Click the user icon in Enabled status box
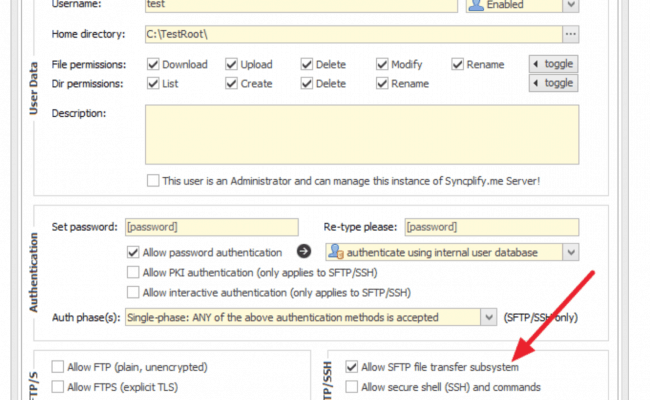This screenshot has width=650, height=400. tap(476, 5)
